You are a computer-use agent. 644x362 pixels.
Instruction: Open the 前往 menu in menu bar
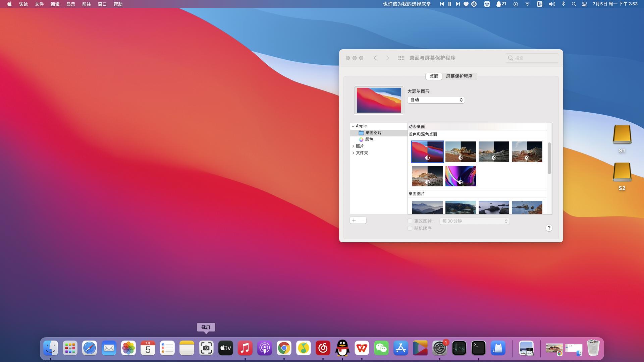[x=86, y=4]
